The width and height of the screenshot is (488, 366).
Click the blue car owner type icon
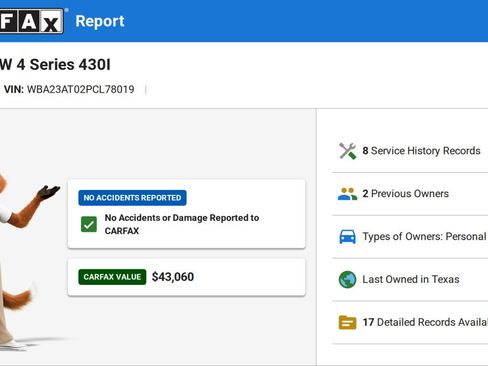tap(347, 237)
